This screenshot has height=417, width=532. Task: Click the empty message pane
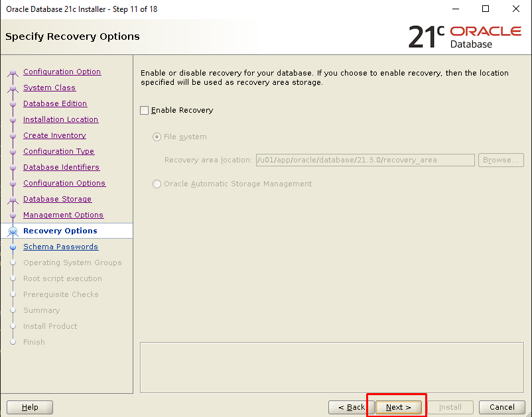pyautogui.click(x=332, y=367)
